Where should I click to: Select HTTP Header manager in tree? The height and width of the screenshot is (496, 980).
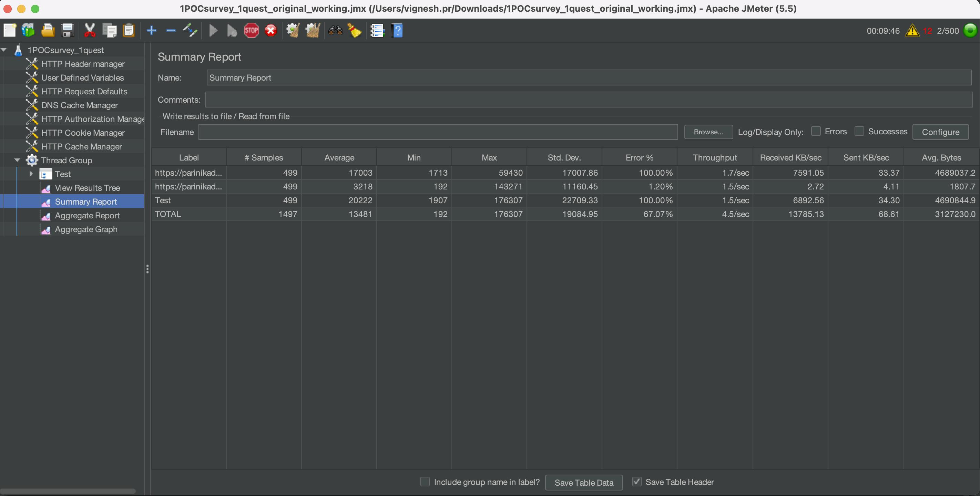[x=83, y=64]
